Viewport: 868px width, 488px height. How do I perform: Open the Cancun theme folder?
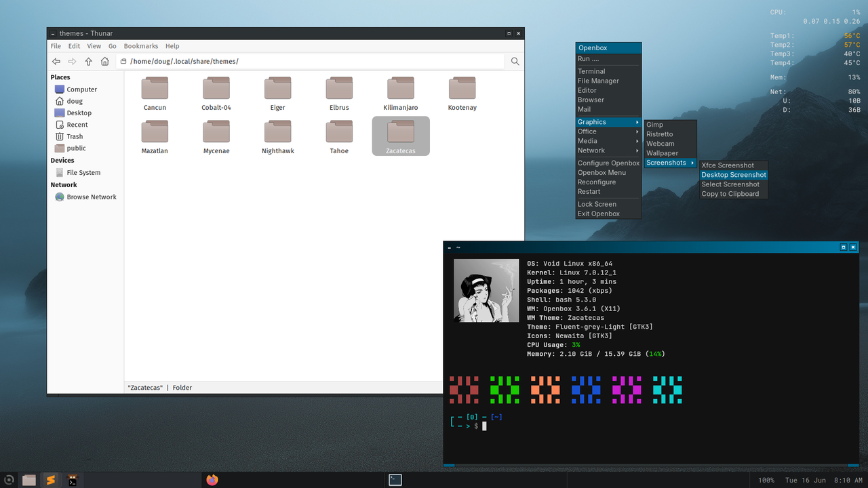(155, 94)
